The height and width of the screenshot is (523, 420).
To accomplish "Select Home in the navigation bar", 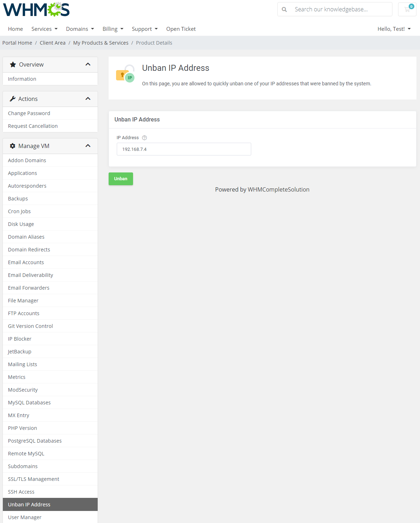I will [x=15, y=29].
